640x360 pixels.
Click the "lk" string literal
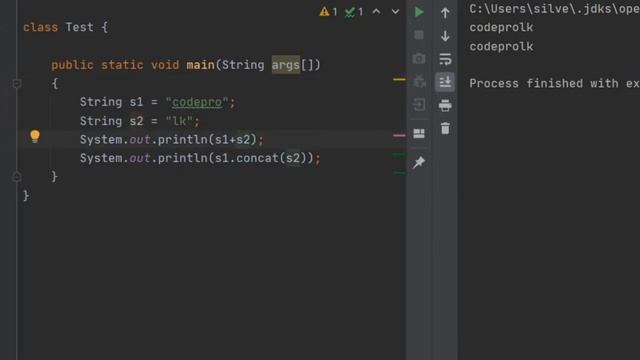(x=179, y=121)
